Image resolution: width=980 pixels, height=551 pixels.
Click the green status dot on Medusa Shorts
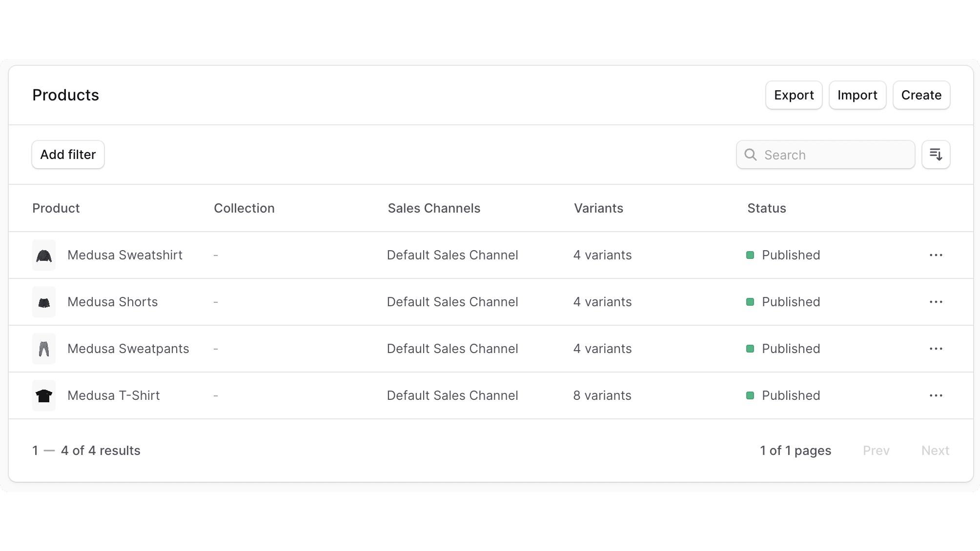coord(750,302)
